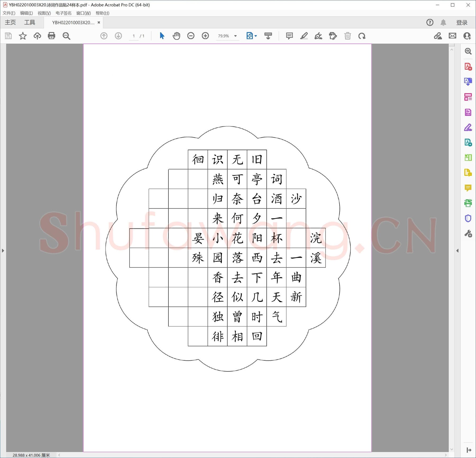
Task: Open the pink Organize Pages side tool
Action: tap(468, 97)
